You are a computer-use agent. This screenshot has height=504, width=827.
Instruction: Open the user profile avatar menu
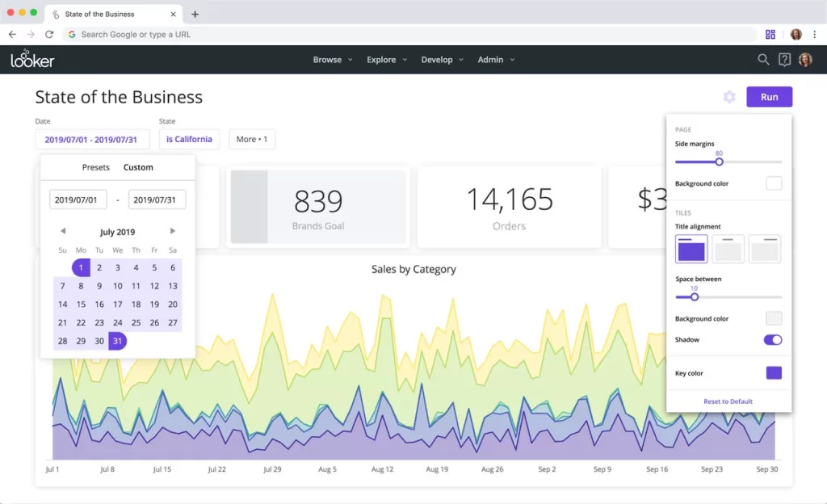(806, 59)
